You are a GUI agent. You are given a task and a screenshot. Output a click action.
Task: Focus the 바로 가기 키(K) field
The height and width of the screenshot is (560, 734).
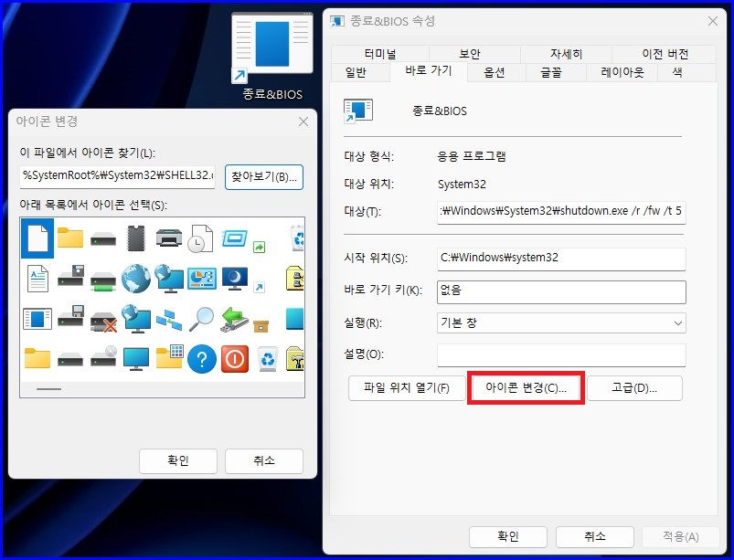(561, 292)
